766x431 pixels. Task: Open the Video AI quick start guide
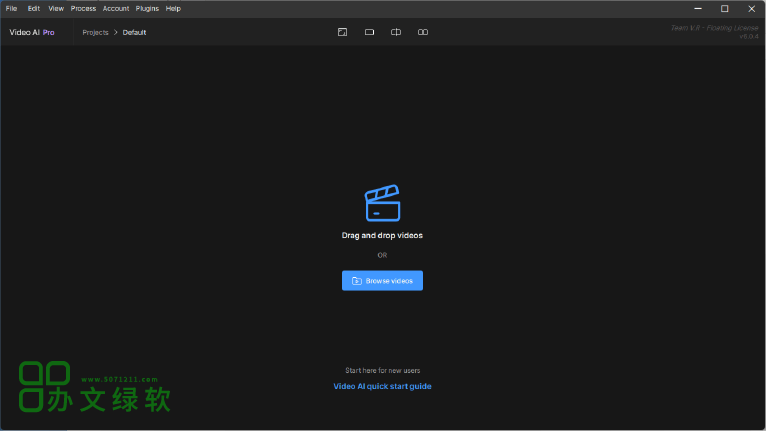pyautogui.click(x=382, y=386)
